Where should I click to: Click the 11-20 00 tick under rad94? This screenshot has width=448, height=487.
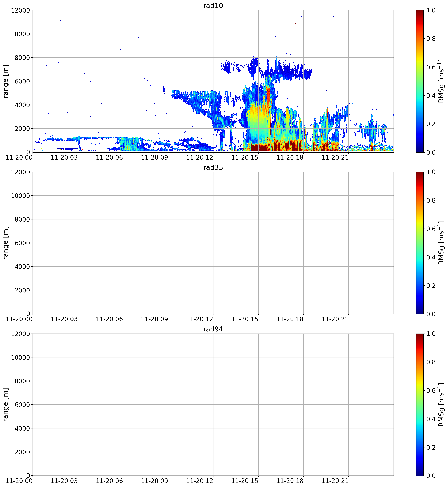[19, 481]
